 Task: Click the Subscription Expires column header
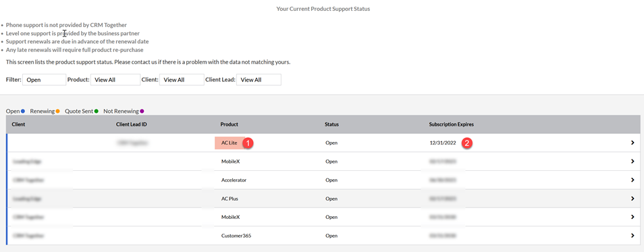(452, 124)
